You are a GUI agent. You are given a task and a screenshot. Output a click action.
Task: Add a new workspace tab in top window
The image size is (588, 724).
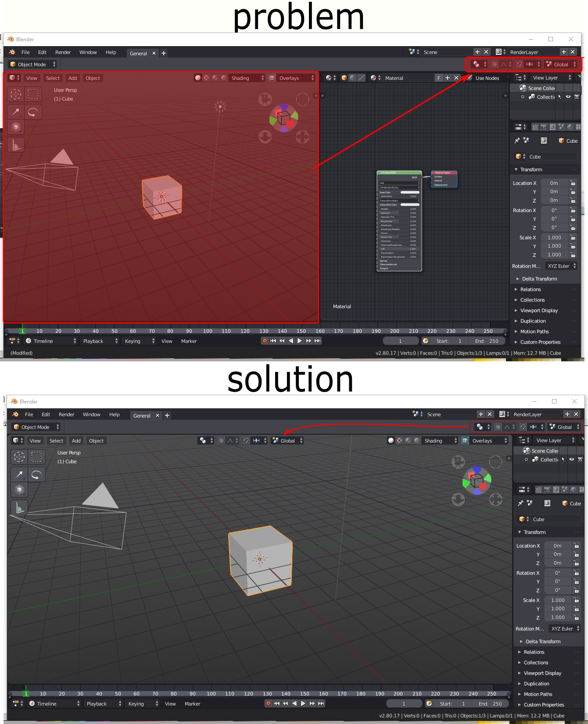(x=164, y=53)
